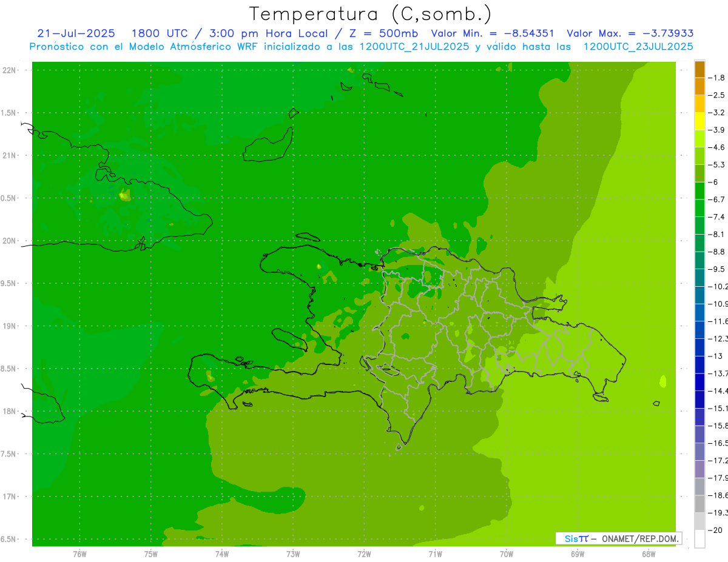Image resolution: width=728 pixels, height=562 pixels.
Task: Click the '19N' latitude label
Action: pyautogui.click(x=10, y=326)
